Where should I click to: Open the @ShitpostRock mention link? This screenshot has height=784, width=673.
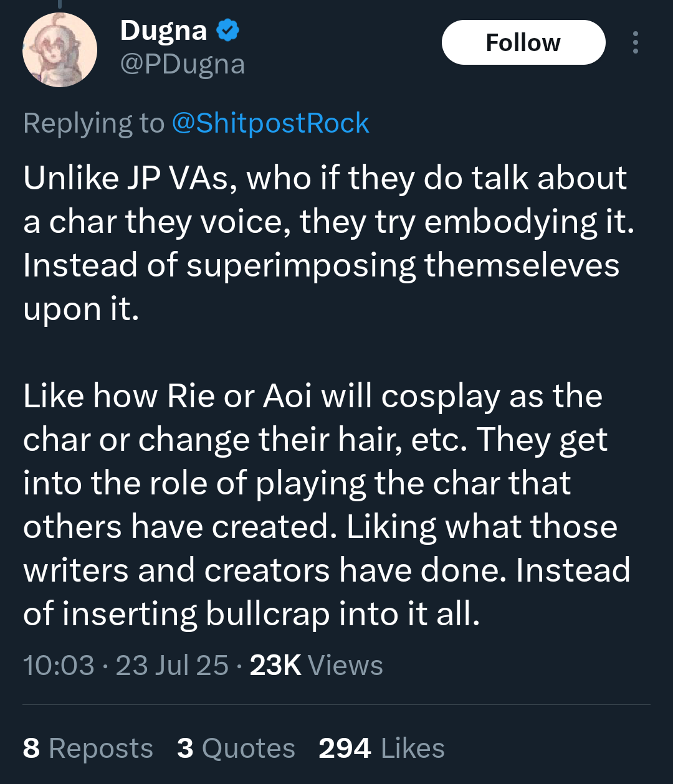click(270, 123)
